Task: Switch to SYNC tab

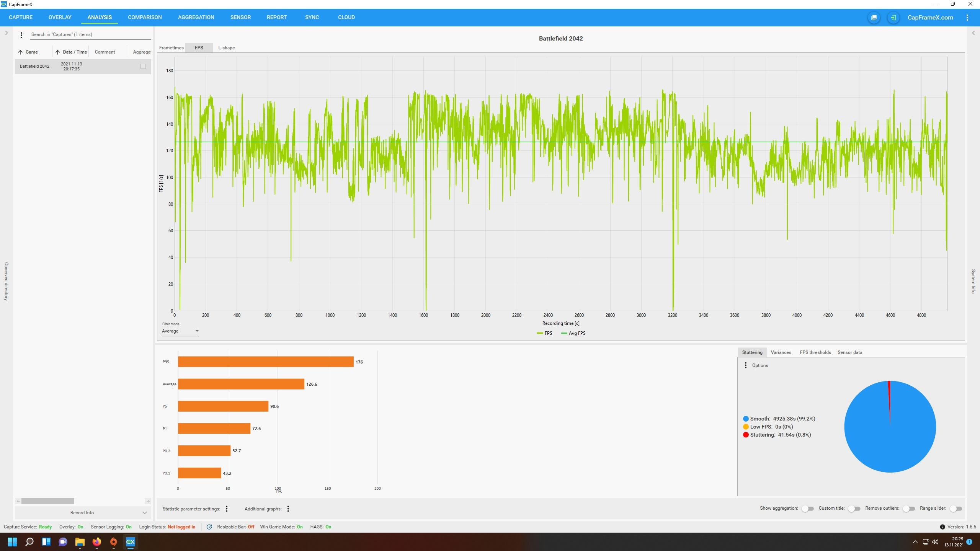Action: pos(312,17)
